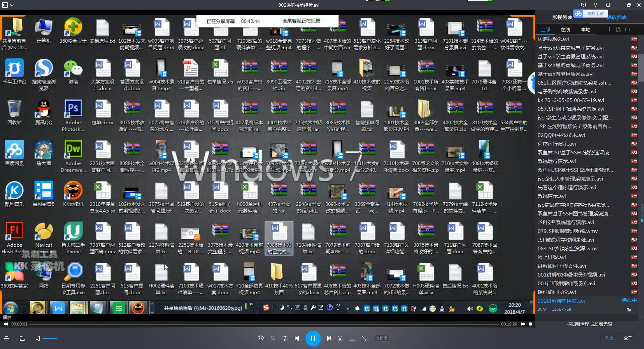Viewport: 644px width, 349px height.
Task: Switch to the 影视列表 tab
Action: point(562,17)
